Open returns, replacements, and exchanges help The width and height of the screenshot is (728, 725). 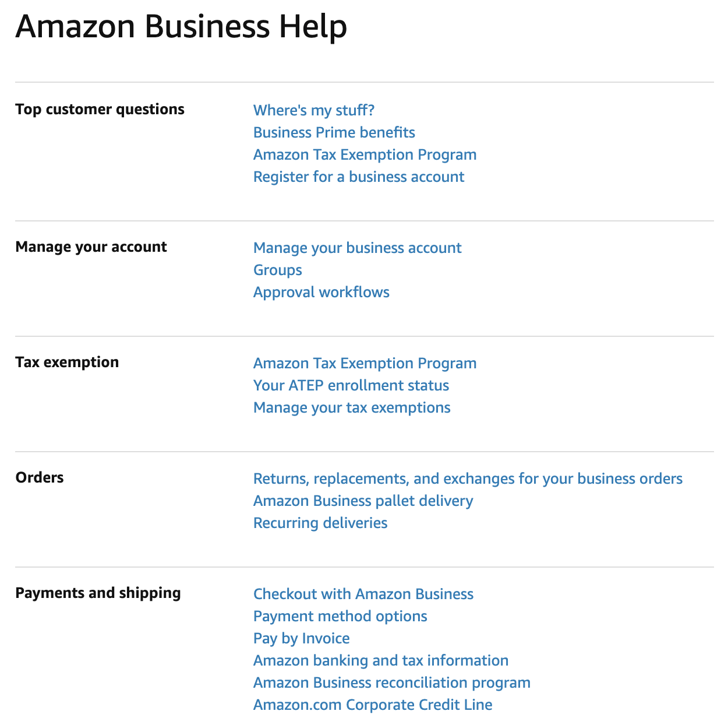[x=468, y=478]
